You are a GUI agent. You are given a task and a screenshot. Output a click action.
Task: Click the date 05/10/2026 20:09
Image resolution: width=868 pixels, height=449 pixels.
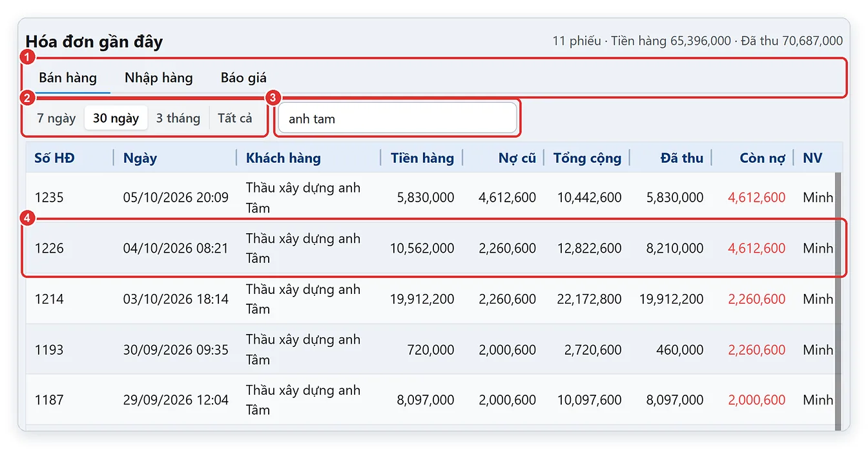(x=176, y=198)
